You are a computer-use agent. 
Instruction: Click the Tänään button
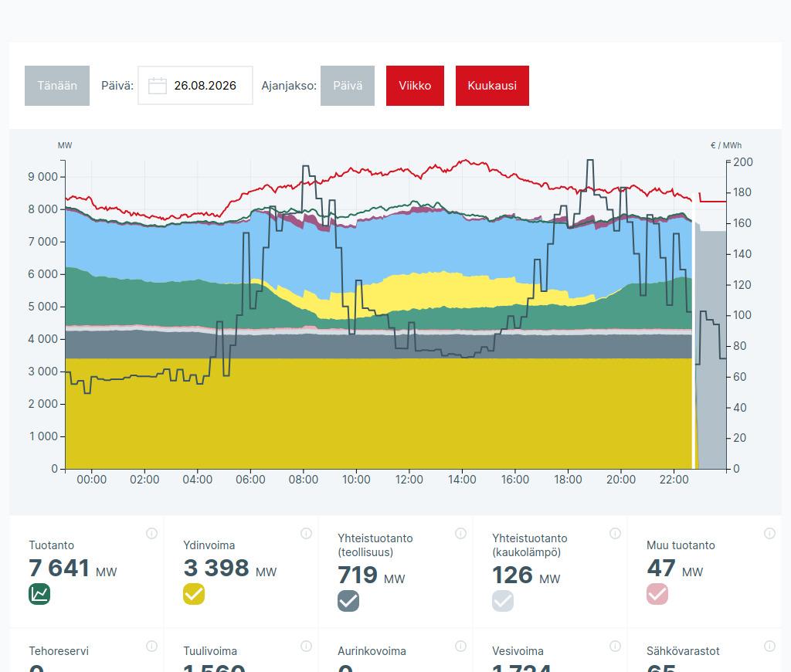tap(57, 86)
